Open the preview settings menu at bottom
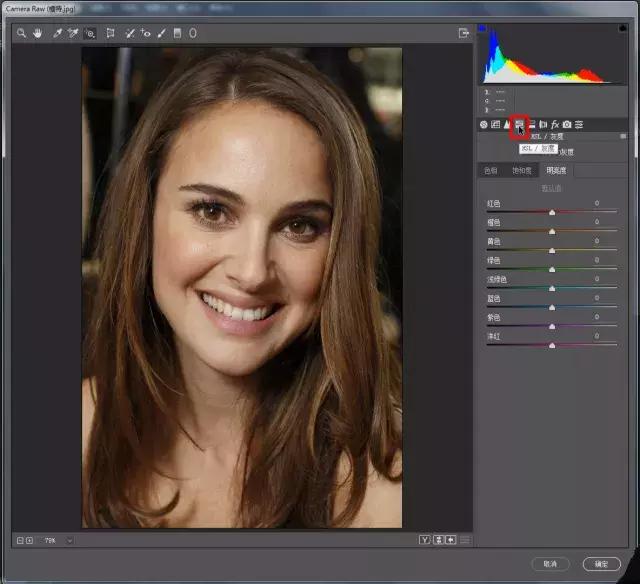The image size is (640, 584). click(464, 541)
